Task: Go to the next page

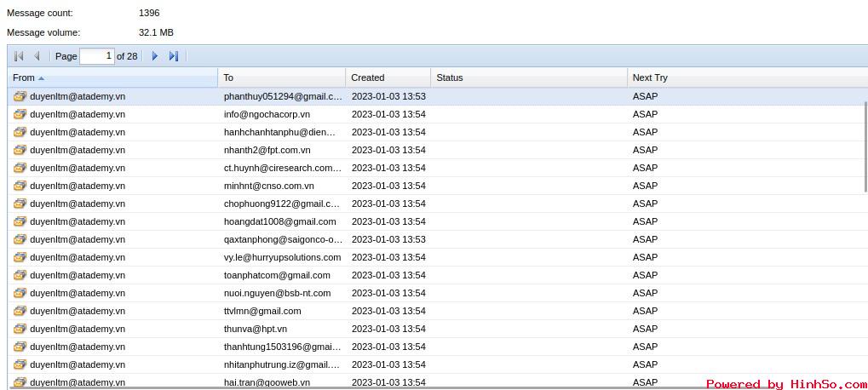Action: pos(155,56)
